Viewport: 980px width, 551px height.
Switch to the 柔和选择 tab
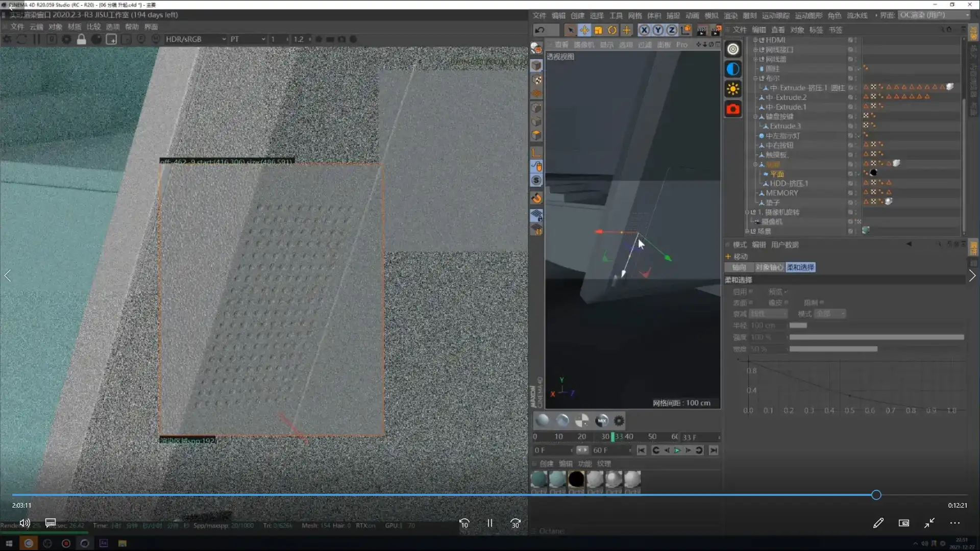coord(800,267)
